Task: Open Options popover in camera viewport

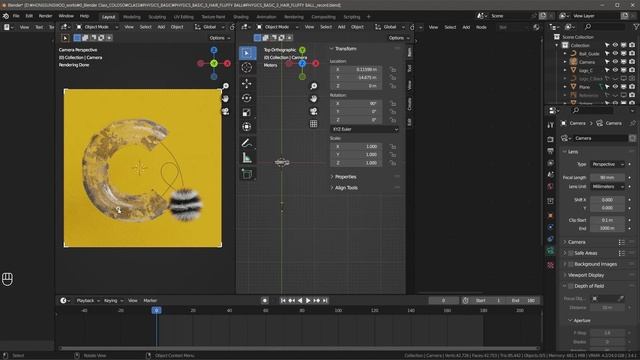Action: click(x=220, y=38)
